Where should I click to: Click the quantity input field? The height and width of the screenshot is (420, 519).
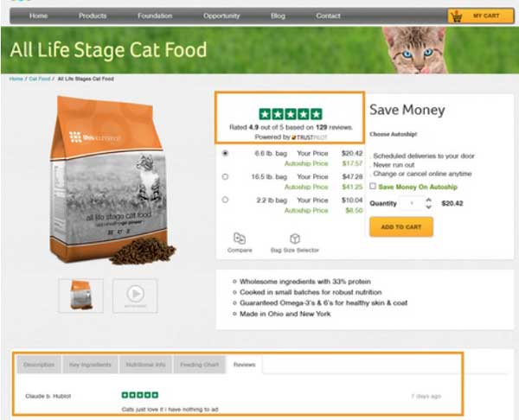coord(412,204)
